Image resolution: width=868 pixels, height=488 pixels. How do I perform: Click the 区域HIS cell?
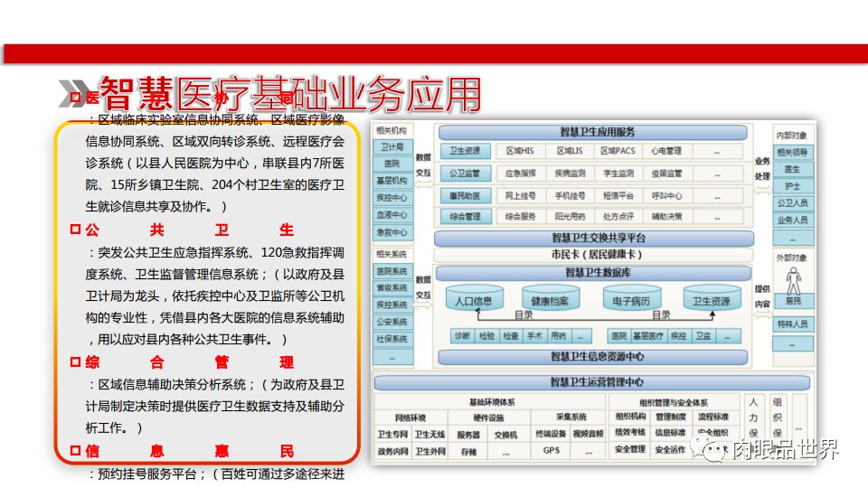[521, 151]
